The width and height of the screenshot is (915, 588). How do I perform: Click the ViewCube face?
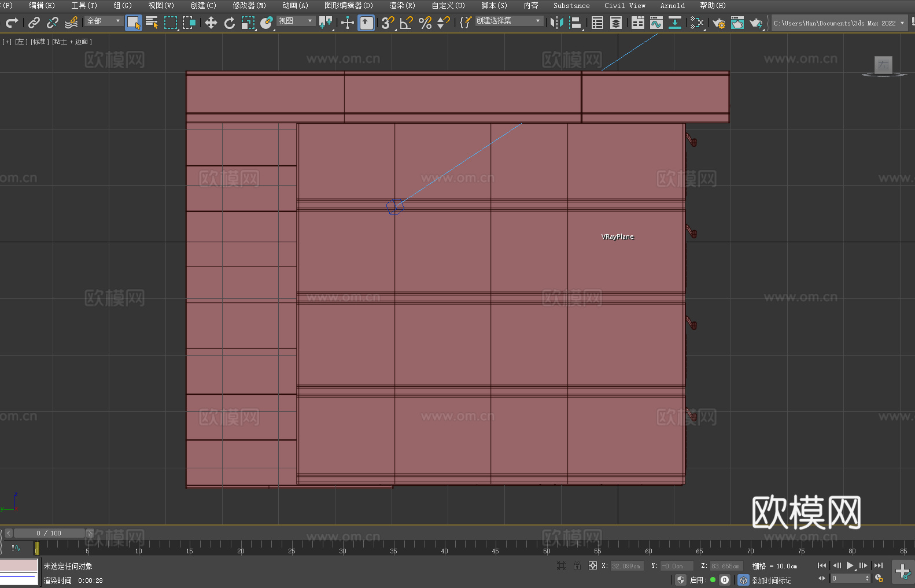pyautogui.click(x=883, y=65)
